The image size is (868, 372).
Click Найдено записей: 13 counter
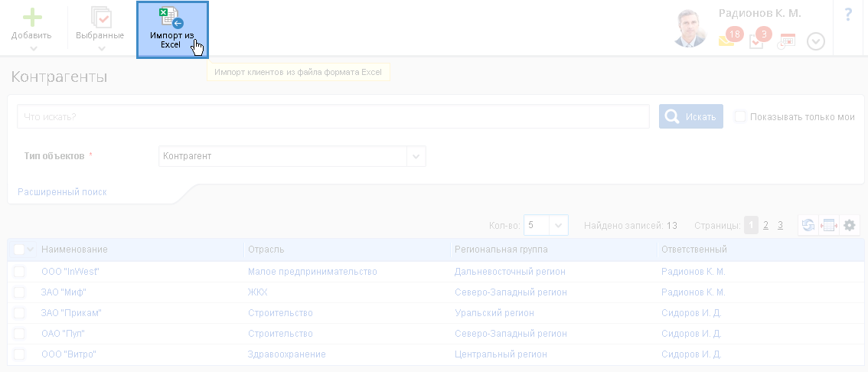click(x=631, y=225)
